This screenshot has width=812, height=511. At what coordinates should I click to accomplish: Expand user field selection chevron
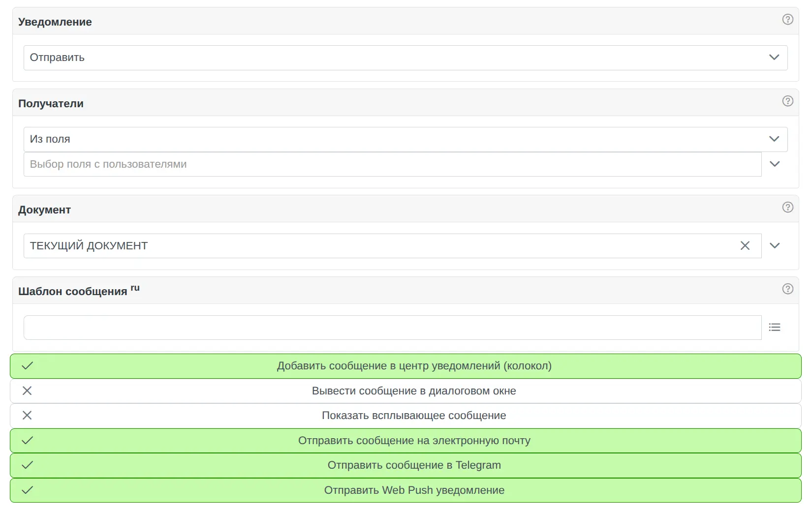coord(775,164)
